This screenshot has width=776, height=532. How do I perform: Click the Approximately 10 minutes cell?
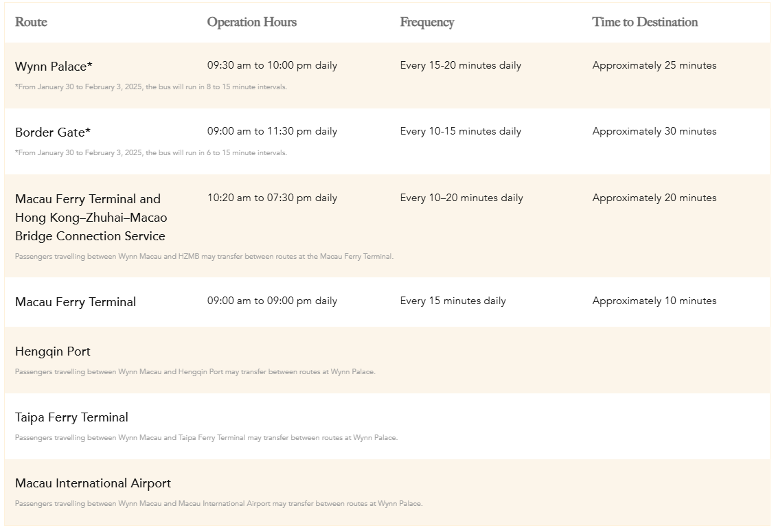coord(654,301)
